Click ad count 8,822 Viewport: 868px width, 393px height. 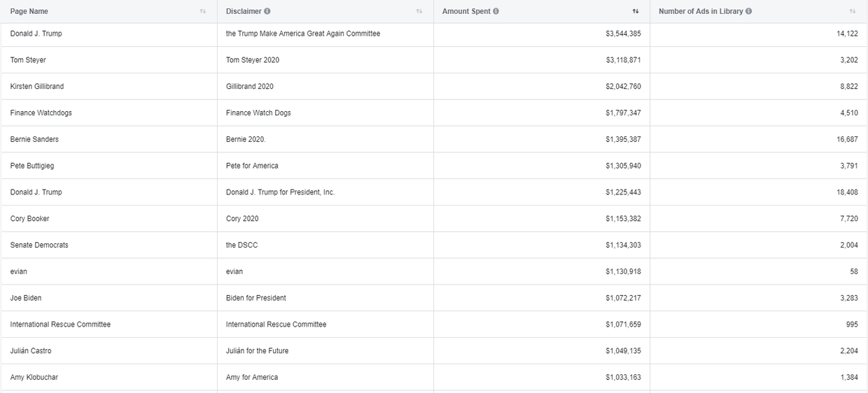point(849,87)
